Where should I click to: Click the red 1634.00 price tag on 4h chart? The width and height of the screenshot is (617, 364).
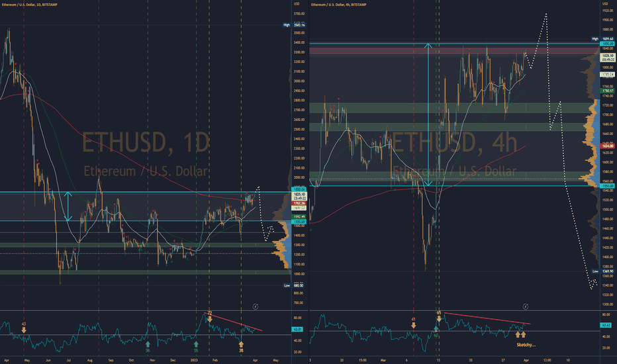608,146
